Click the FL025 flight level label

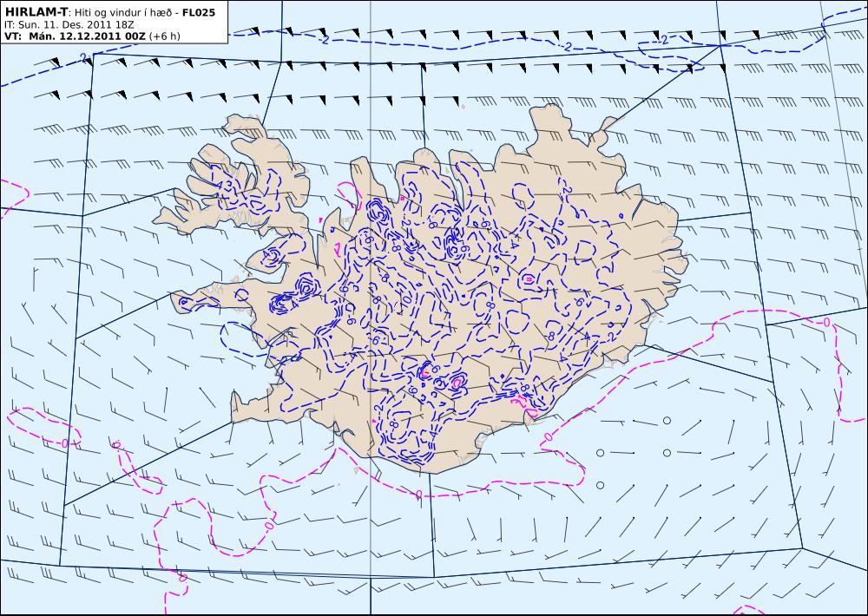198,11
